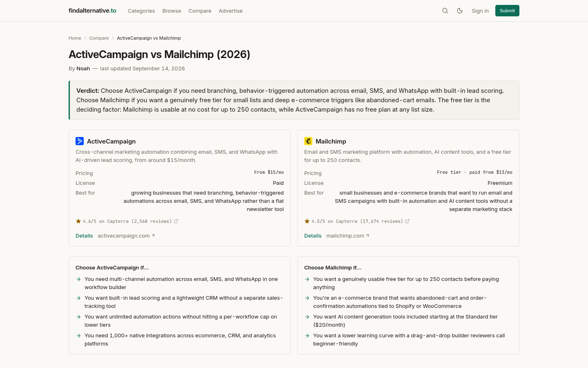Image resolution: width=588 pixels, height=368 pixels.
Task: Open ActiveCampaign card title
Action: pyautogui.click(x=111, y=141)
